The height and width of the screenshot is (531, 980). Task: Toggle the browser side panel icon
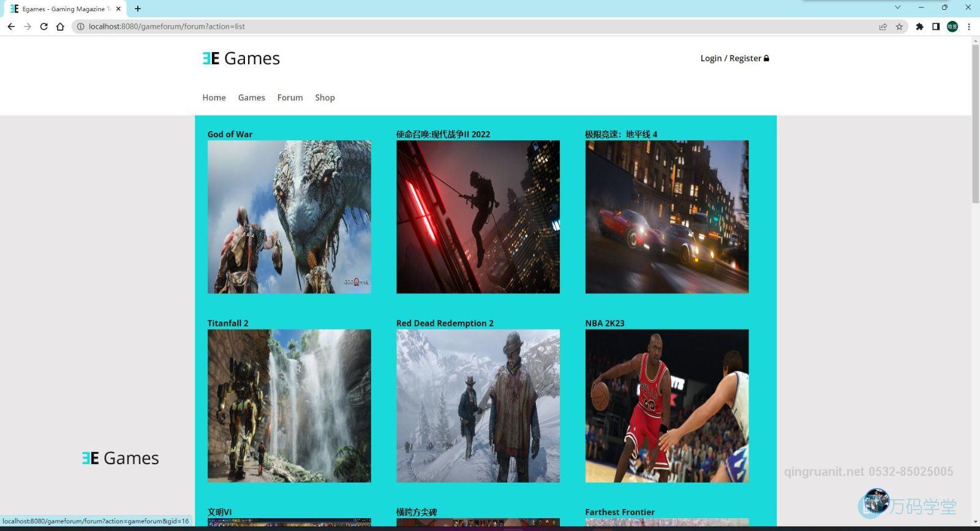(x=936, y=26)
